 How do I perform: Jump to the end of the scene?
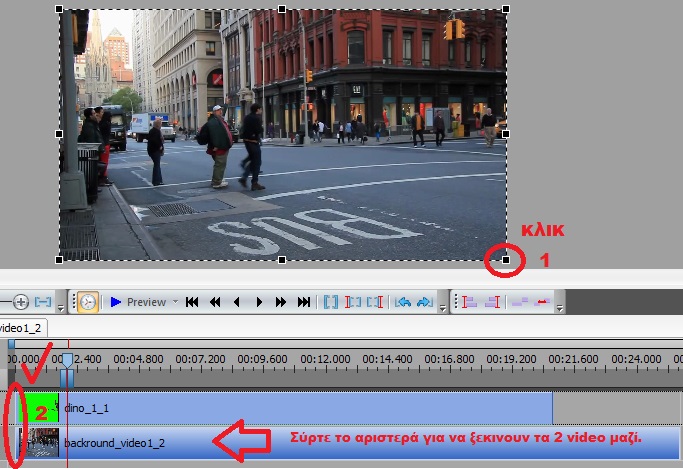pos(304,302)
